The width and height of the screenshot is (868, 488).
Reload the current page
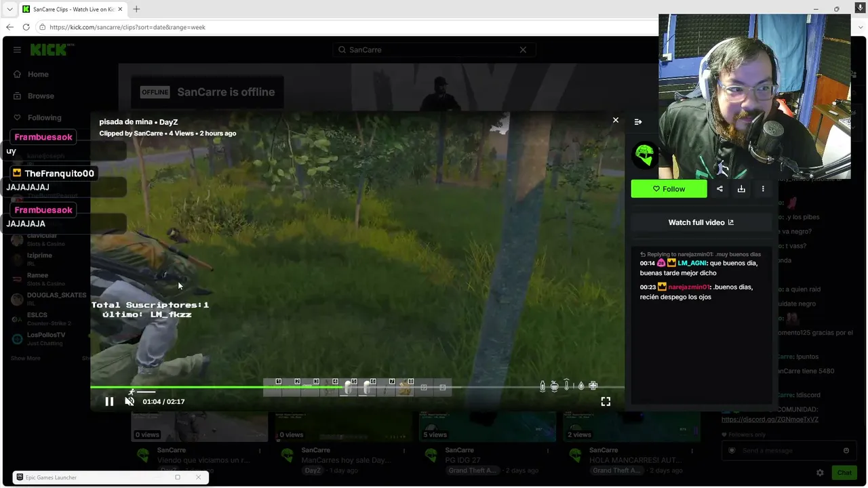pyautogui.click(x=26, y=27)
